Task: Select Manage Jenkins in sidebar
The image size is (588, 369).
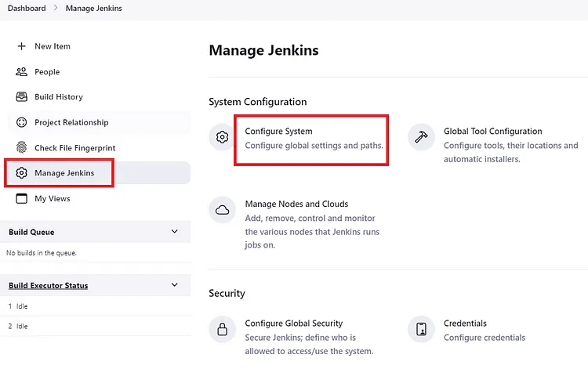Action: pos(64,172)
